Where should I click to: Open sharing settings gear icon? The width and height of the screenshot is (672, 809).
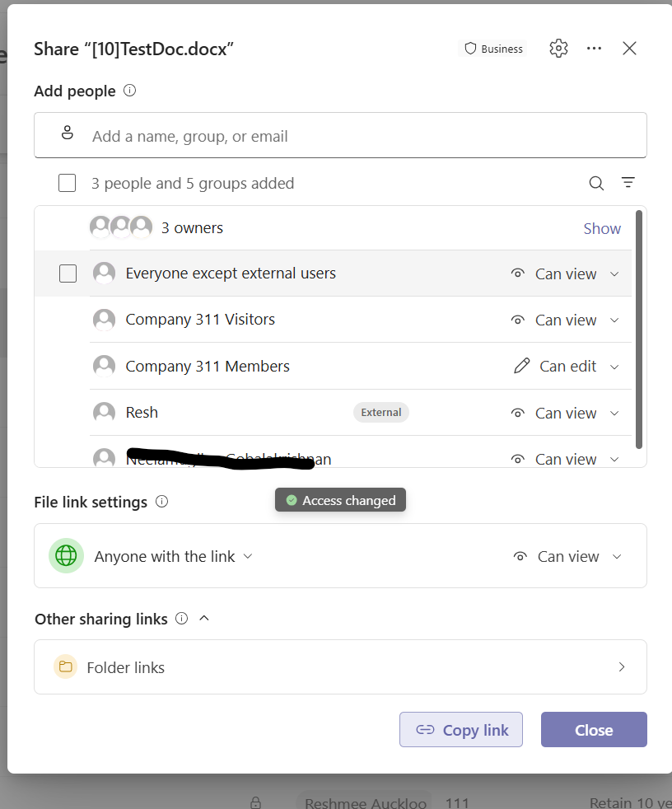[558, 49]
